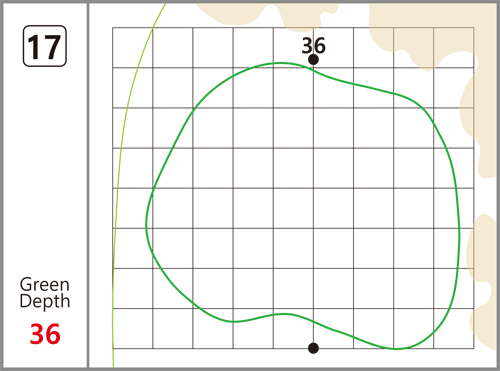500x371 pixels.
Task: Click the top-left grid cell
Action: 133,48
